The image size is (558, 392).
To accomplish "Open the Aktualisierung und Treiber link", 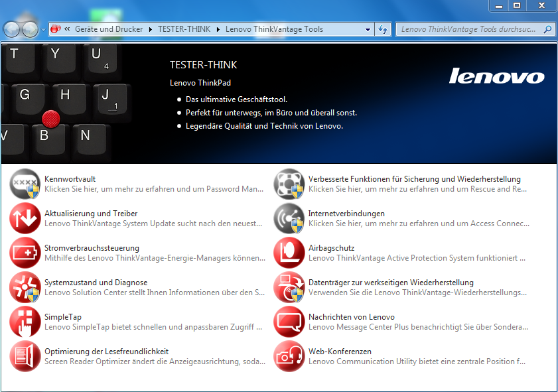I will pyautogui.click(x=91, y=214).
